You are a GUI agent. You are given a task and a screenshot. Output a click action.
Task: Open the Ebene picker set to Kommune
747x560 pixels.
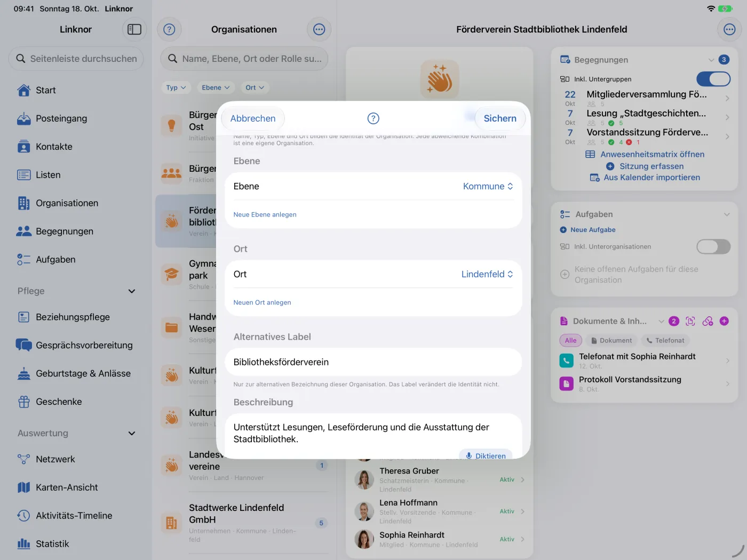tap(488, 186)
